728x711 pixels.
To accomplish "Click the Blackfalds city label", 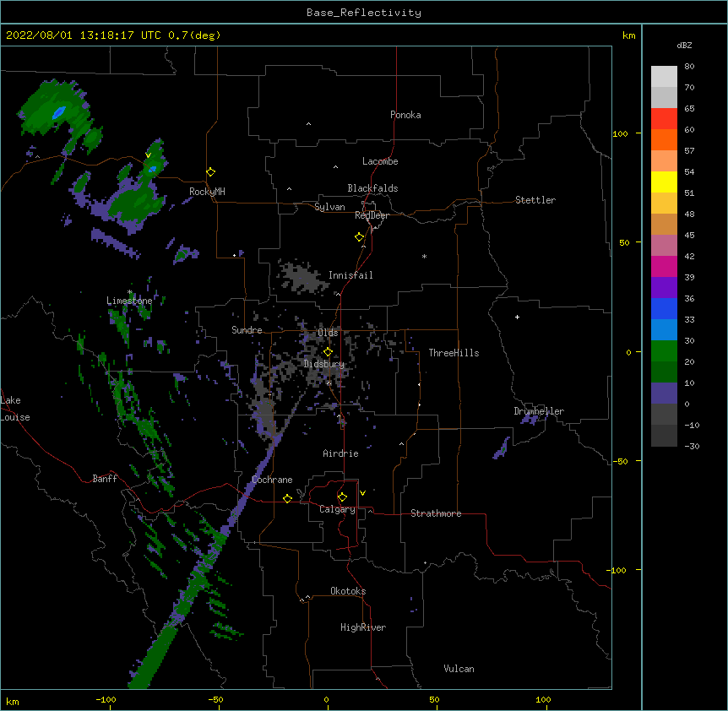I will coord(372,188).
